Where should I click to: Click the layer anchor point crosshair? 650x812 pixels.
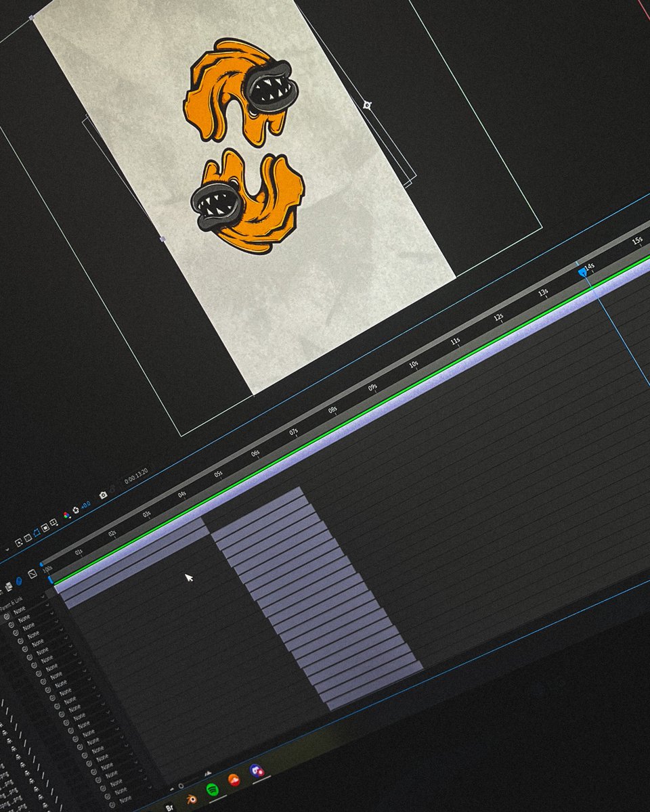click(367, 105)
